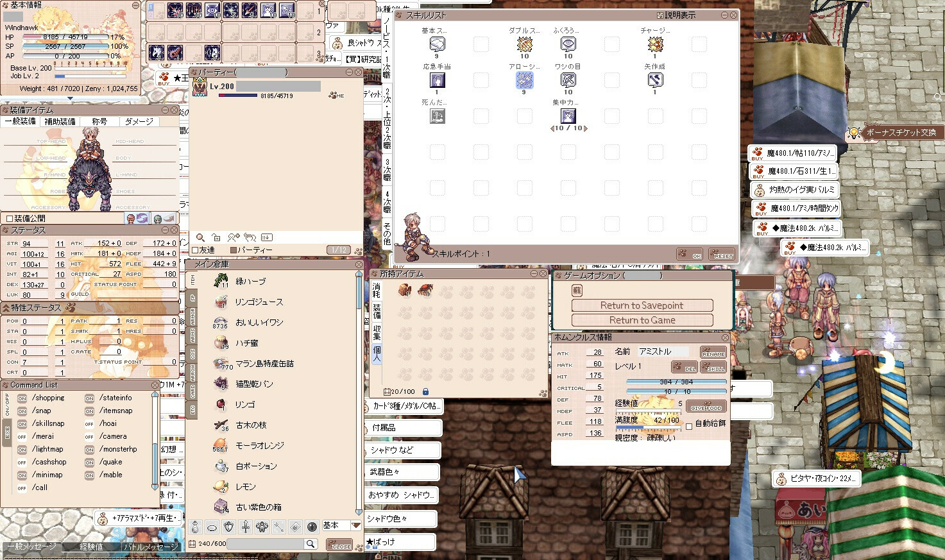Select the ダブルス... skill icon in skill list
Viewport: 945px width, 560px height.
[x=524, y=44]
